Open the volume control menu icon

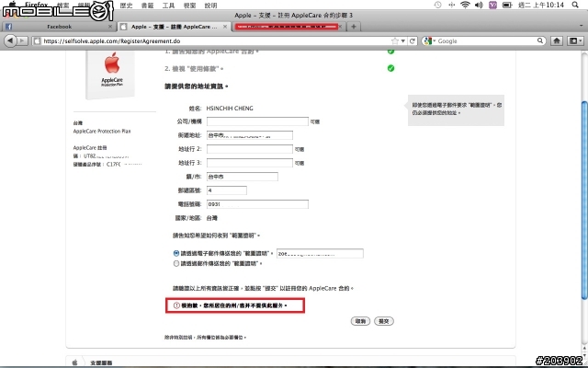tap(479, 5)
